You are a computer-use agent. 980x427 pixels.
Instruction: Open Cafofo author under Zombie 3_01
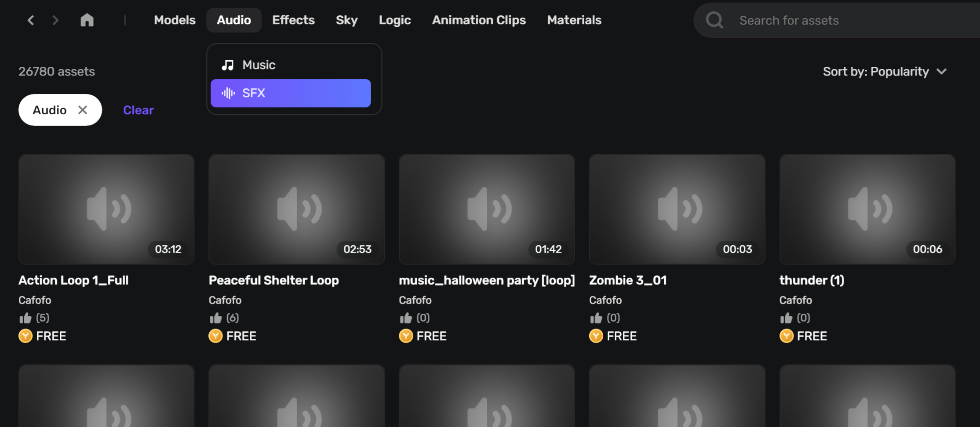point(605,300)
